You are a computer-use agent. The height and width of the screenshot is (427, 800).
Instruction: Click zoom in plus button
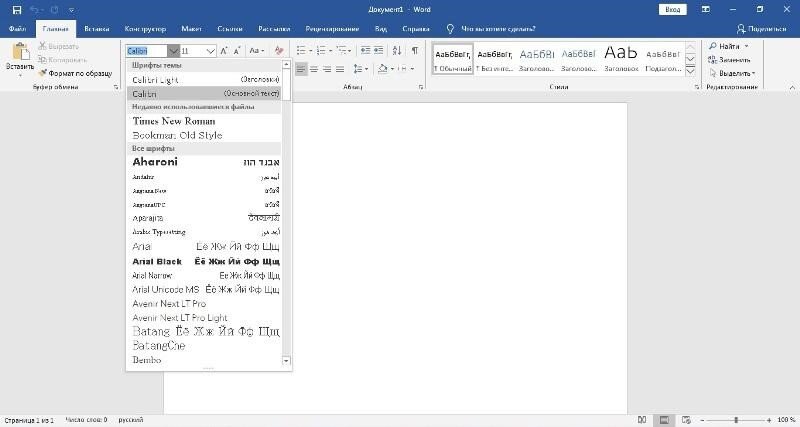[769, 420]
